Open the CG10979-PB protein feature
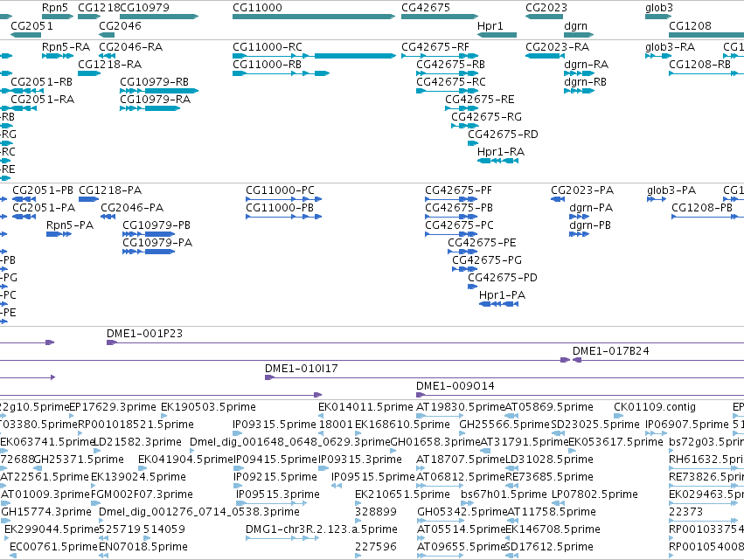 (x=149, y=234)
